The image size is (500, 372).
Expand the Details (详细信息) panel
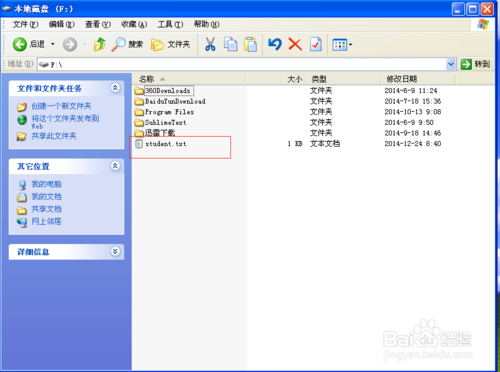[115, 251]
